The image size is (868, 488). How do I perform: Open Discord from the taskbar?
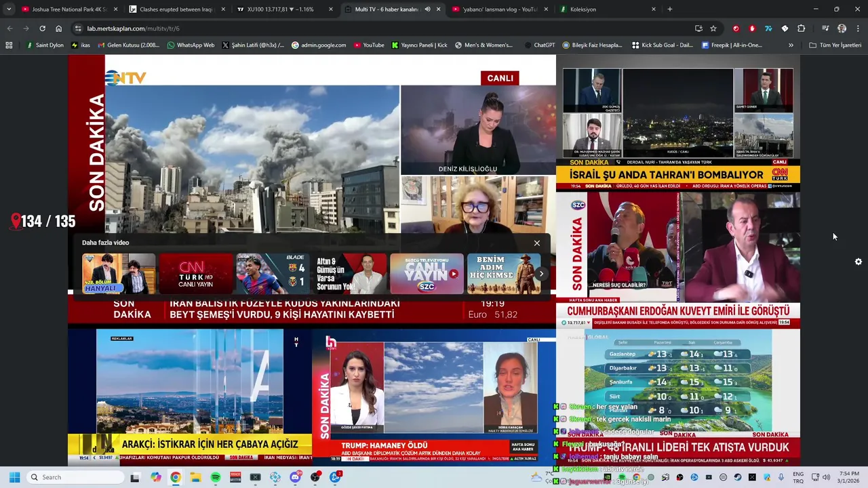(x=295, y=477)
